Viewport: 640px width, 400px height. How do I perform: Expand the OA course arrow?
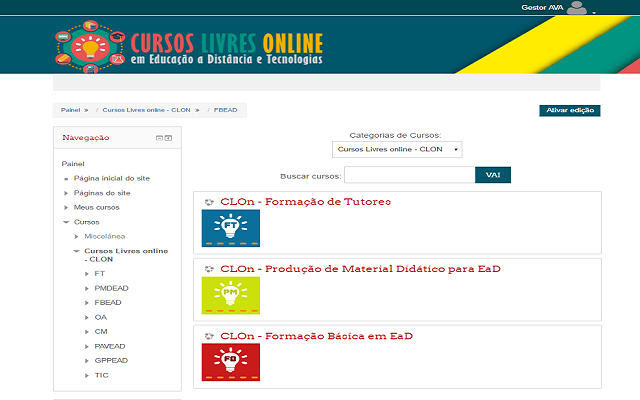coord(87,318)
